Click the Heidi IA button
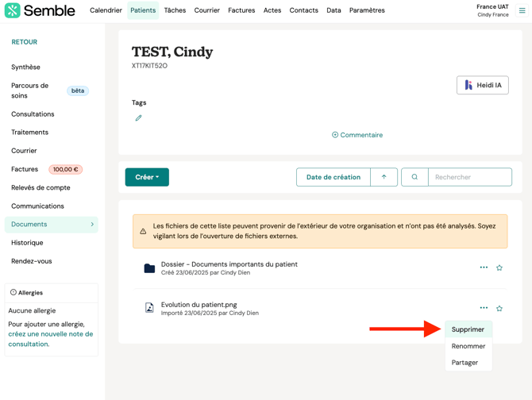The width and height of the screenshot is (532, 400). click(x=483, y=85)
